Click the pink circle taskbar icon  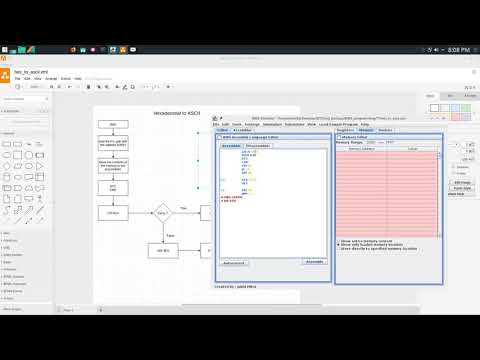(93, 50)
